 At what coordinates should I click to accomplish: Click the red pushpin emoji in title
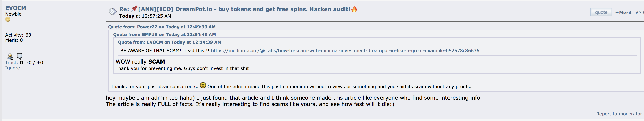[x=134, y=9]
